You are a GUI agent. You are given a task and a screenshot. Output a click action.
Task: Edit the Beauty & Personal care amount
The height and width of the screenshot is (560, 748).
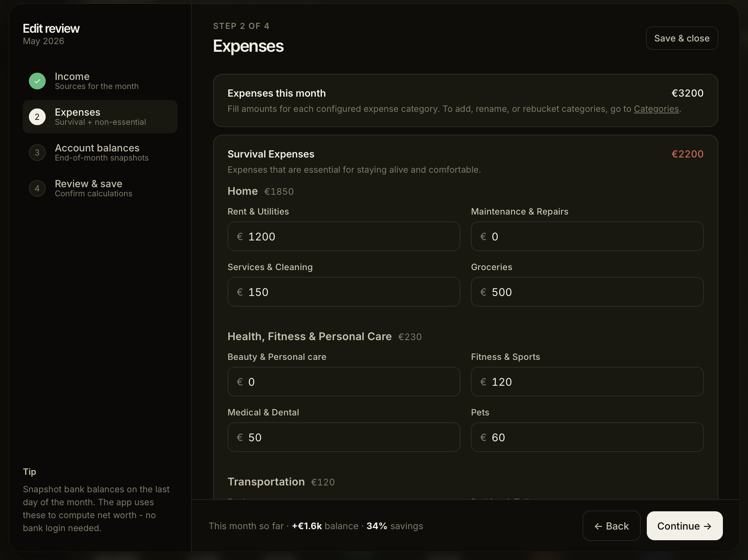(344, 382)
